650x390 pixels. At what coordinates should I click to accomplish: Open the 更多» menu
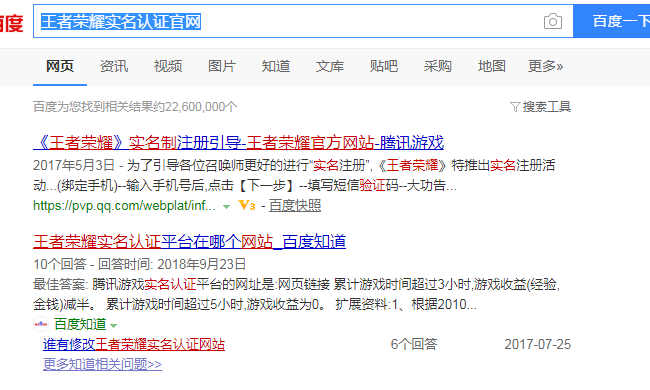click(x=545, y=66)
